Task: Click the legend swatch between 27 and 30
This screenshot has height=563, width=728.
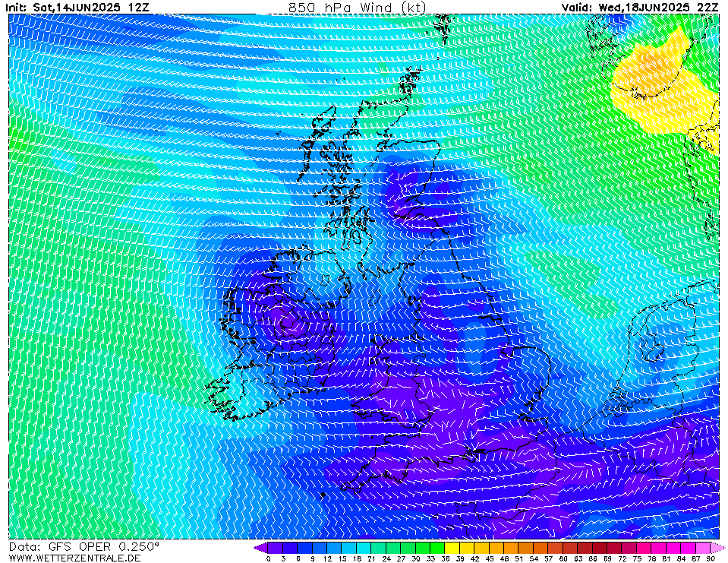Action: [x=408, y=548]
